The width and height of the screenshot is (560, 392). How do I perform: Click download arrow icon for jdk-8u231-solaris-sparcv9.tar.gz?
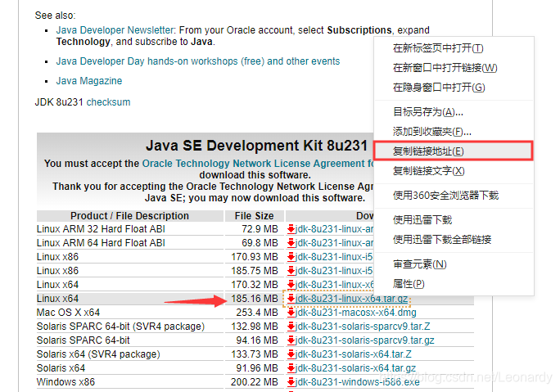point(291,340)
